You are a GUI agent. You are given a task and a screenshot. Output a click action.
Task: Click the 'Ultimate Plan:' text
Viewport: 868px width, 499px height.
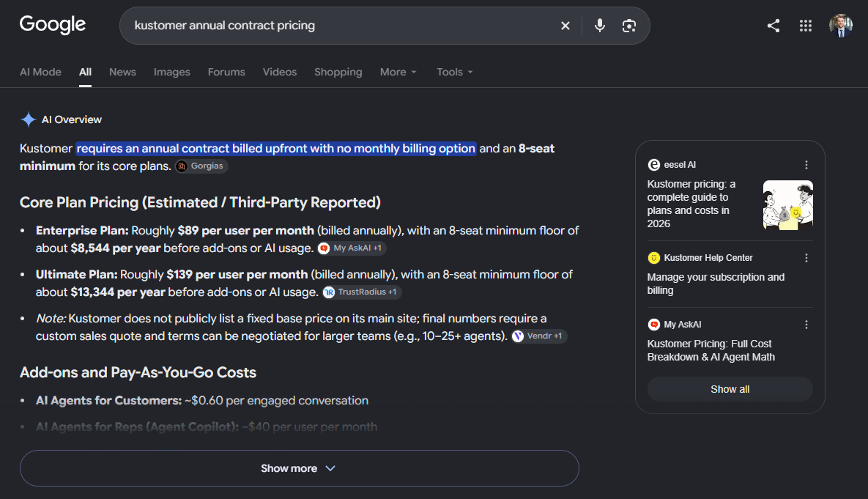76,275
